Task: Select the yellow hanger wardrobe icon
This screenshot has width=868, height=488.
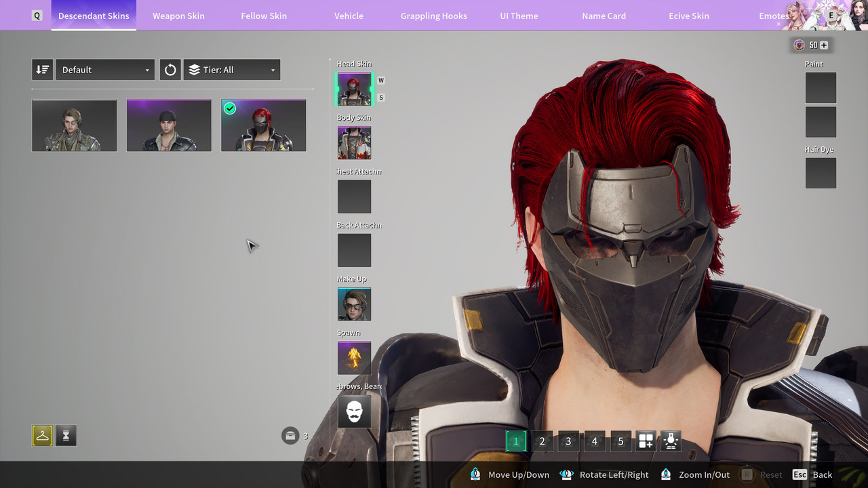Action: pos(42,436)
